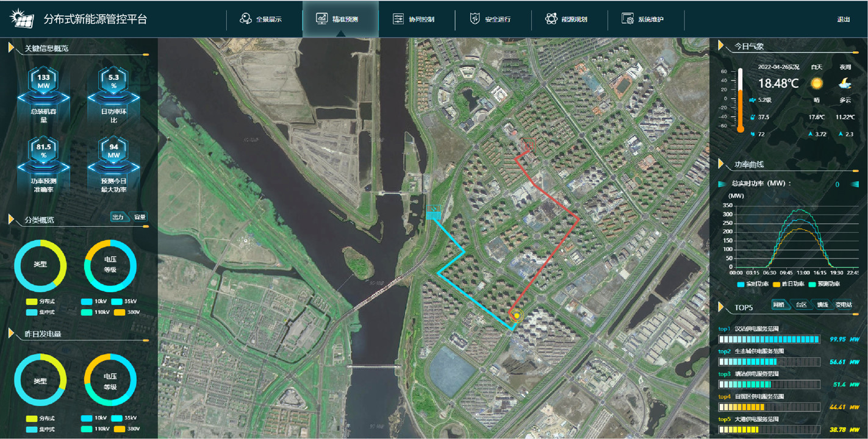
Task: Toggle 昨日功率 legend in power curve chart
Action: click(789, 284)
